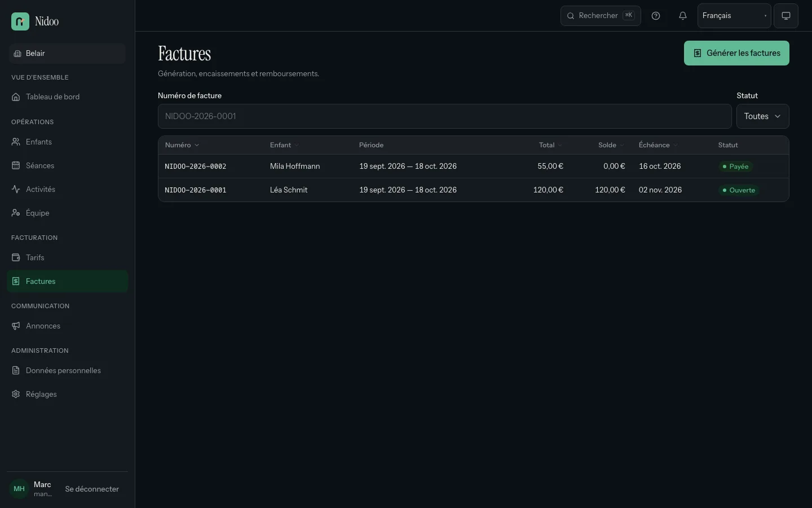Open the Rechercher search box
Viewport: 812px width, 508px height.
tap(601, 16)
